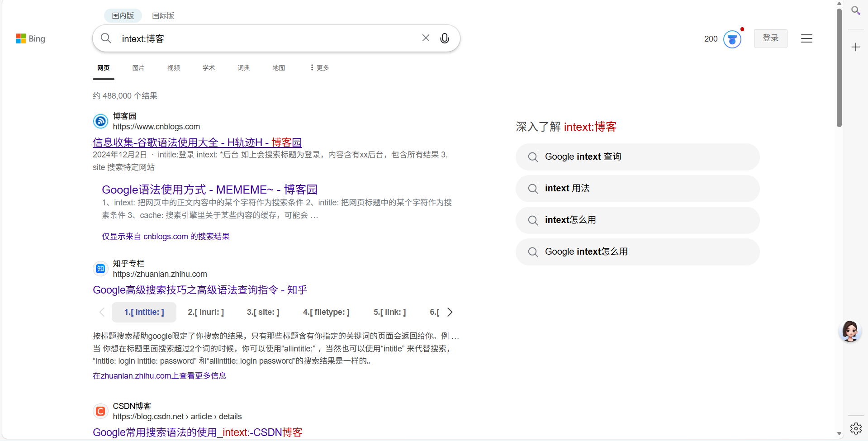The height and width of the screenshot is (441, 868).
Task: Click related search 'Google intext怎么用'
Action: (637, 252)
